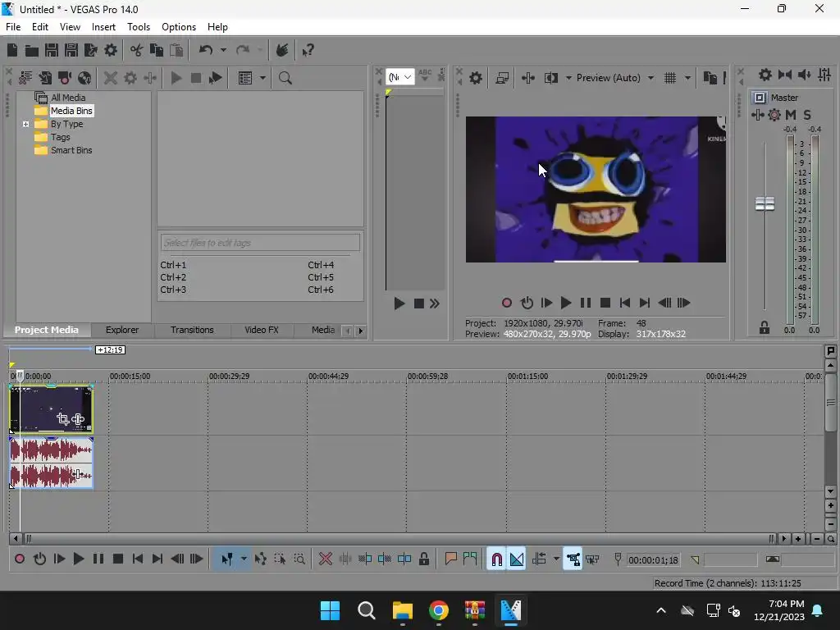
Task: Open video preview properties gear
Action: click(x=476, y=78)
